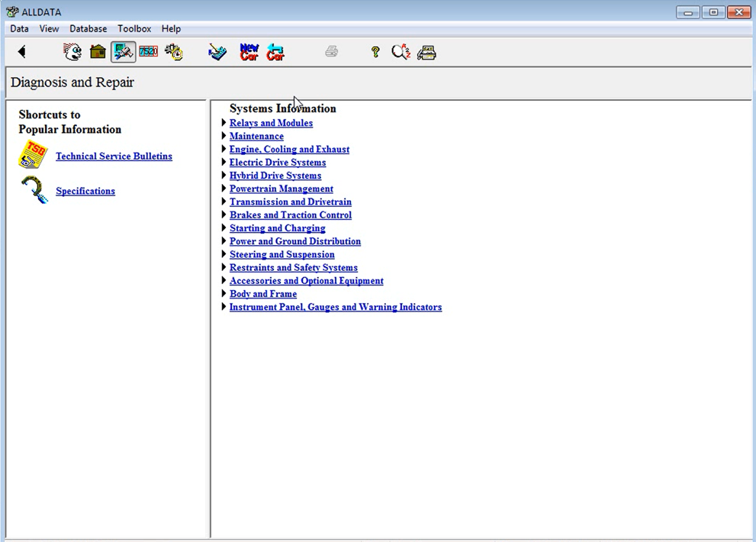
Task: Expand the Instrument Panel, Gauges arrow
Action: [224, 306]
